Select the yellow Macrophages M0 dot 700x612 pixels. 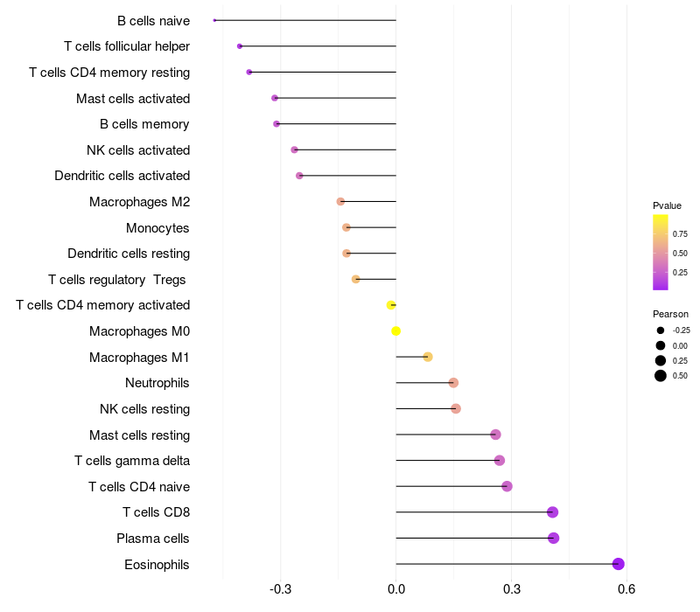[x=395, y=331]
